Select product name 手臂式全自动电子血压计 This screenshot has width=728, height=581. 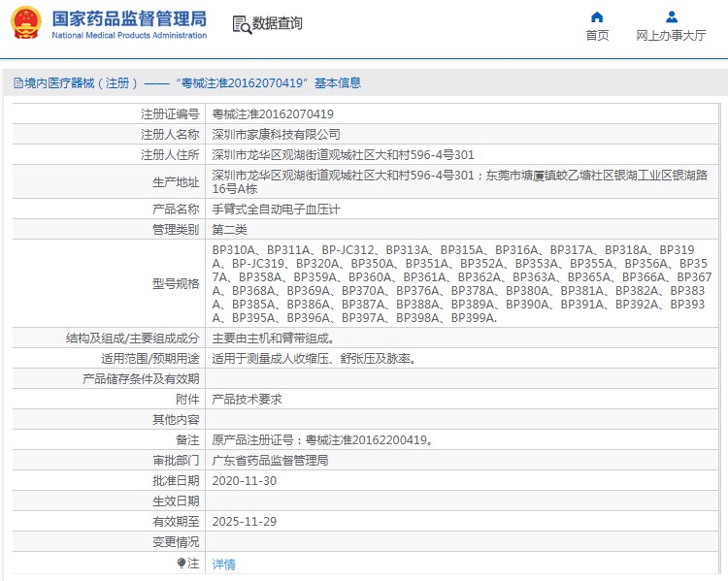click(x=277, y=210)
